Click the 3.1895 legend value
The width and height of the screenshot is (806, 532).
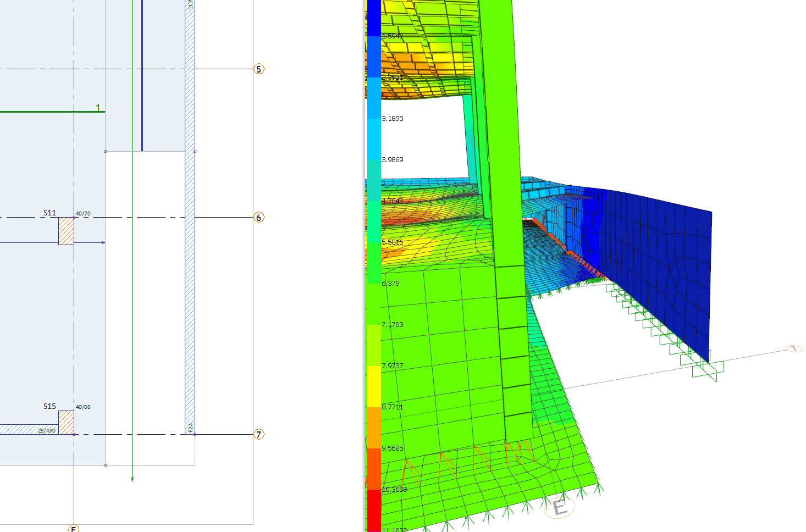pos(393,119)
